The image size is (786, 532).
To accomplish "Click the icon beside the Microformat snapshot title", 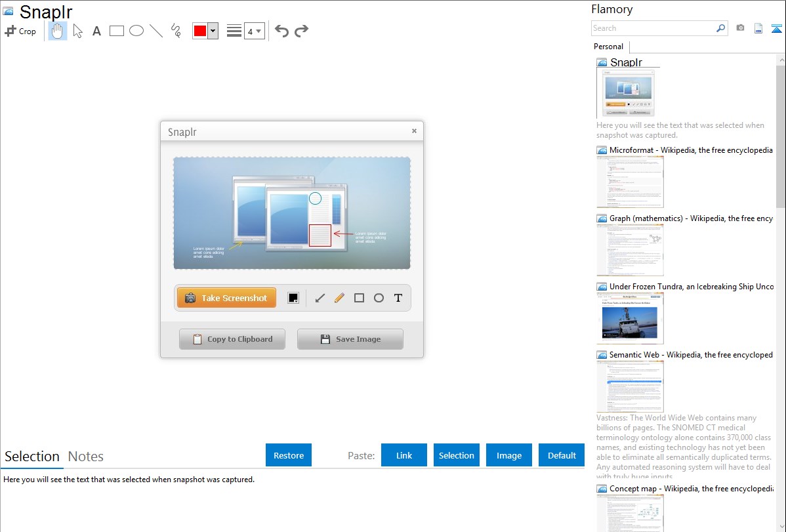I will coord(602,150).
